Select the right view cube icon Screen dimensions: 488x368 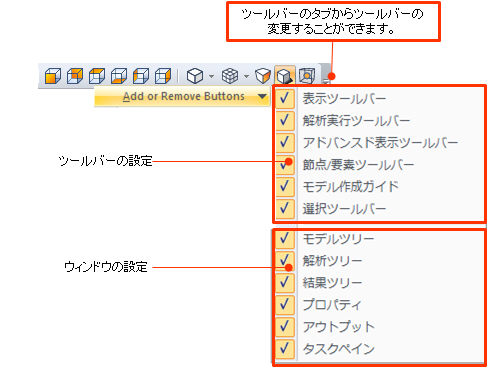tap(163, 76)
